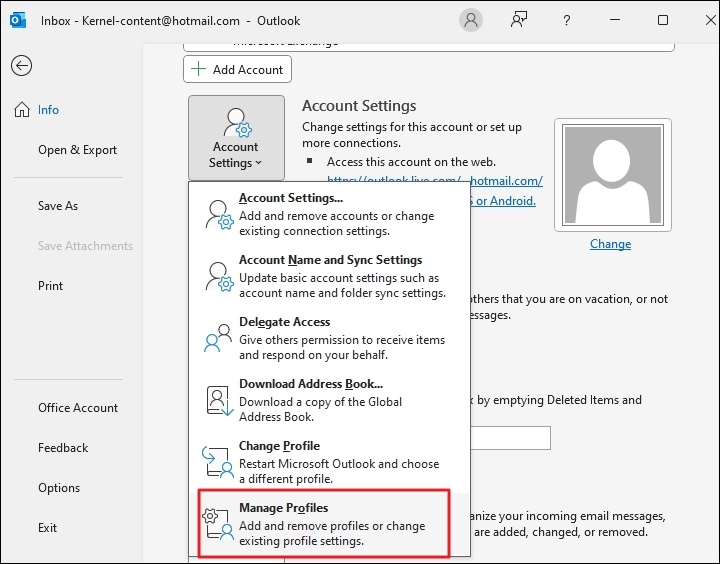Choose Delegate Access in the menu

point(329,338)
